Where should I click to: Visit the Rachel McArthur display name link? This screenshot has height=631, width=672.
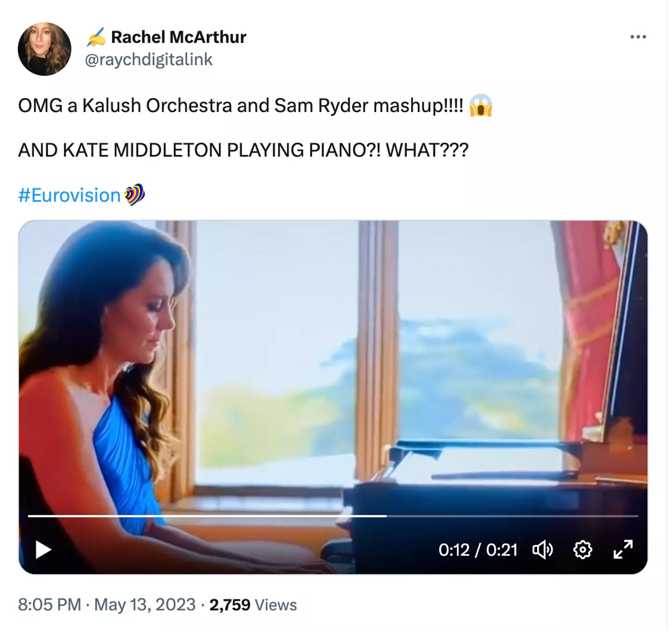click(178, 37)
